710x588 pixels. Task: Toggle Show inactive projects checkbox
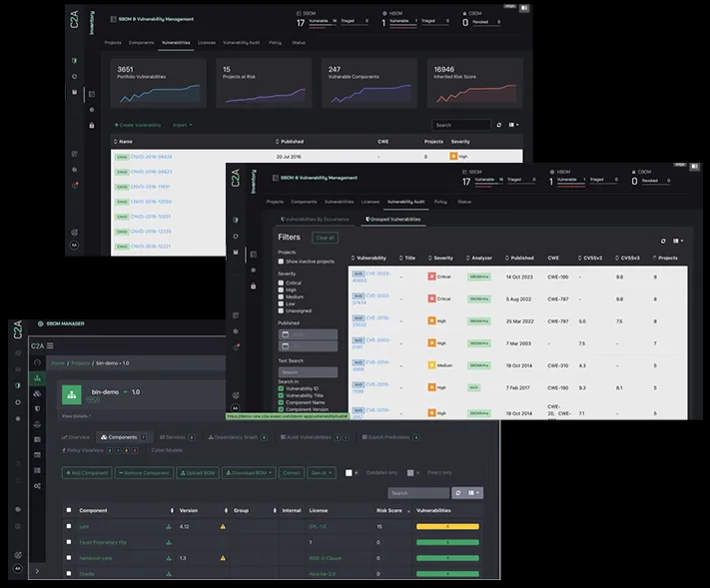pyautogui.click(x=281, y=260)
